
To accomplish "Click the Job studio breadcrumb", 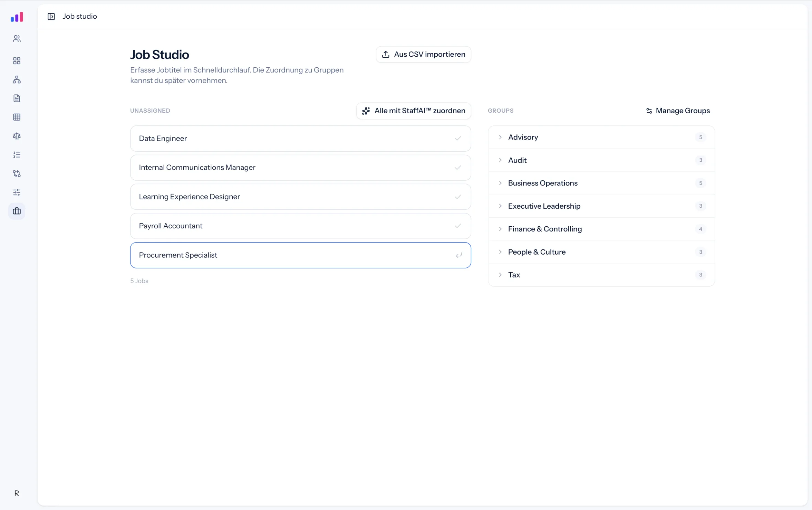I will pyautogui.click(x=80, y=17).
